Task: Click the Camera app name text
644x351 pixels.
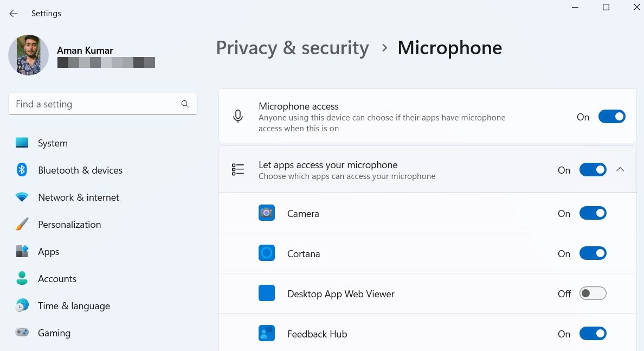Action: click(303, 214)
